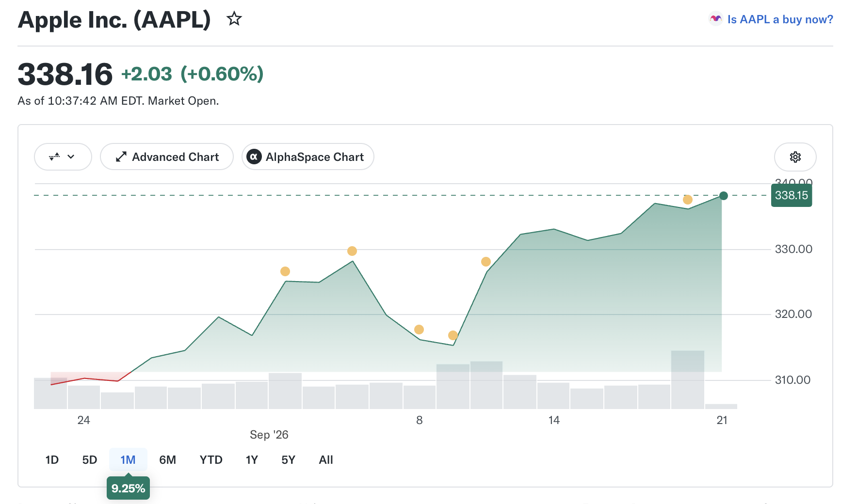Click the green current price dot
This screenshot has height=504, width=841.
click(x=724, y=196)
